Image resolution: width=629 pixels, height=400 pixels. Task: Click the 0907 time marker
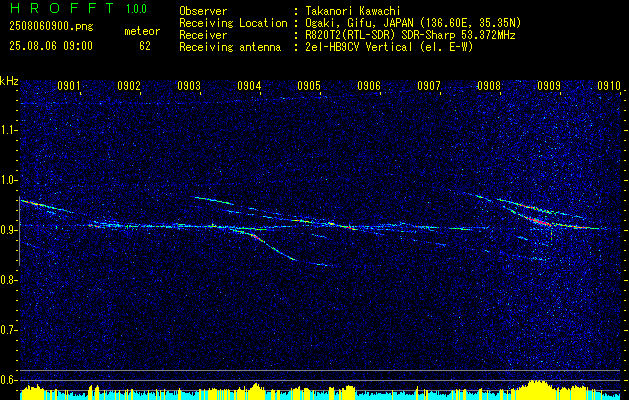(429, 86)
